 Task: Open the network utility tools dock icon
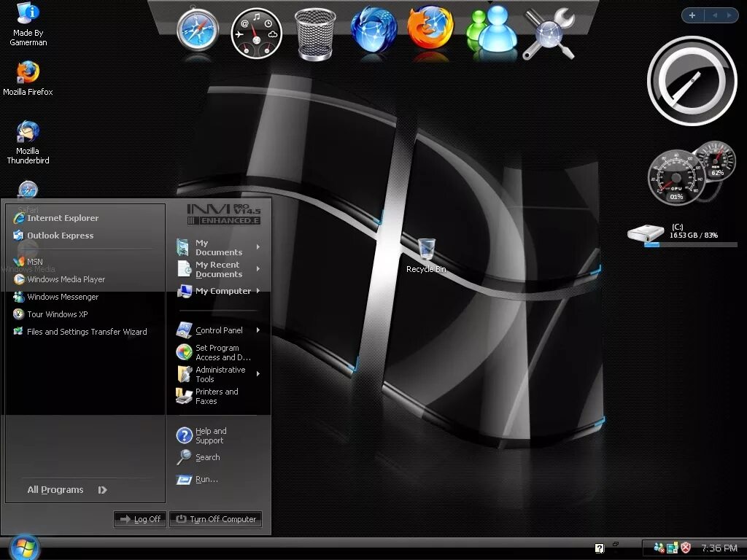[549, 34]
